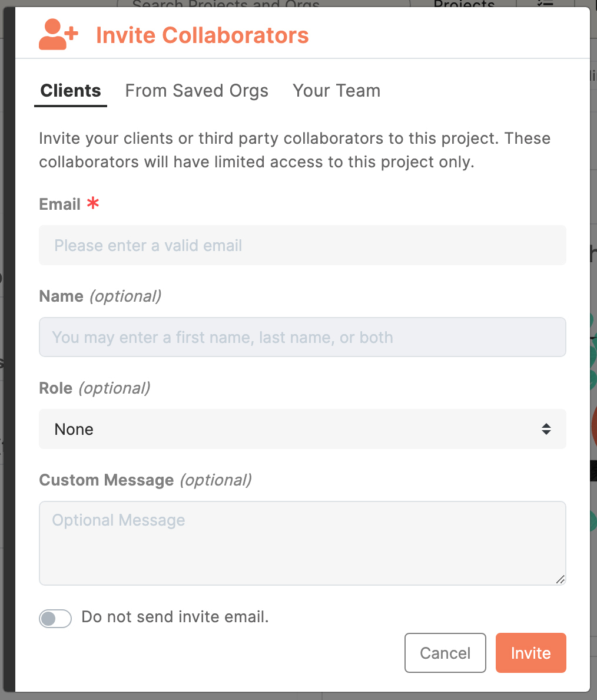The height and width of the screenshot is (700, 597).
Task: Click the Role (optional) field label
Action: tap(95, 388)
